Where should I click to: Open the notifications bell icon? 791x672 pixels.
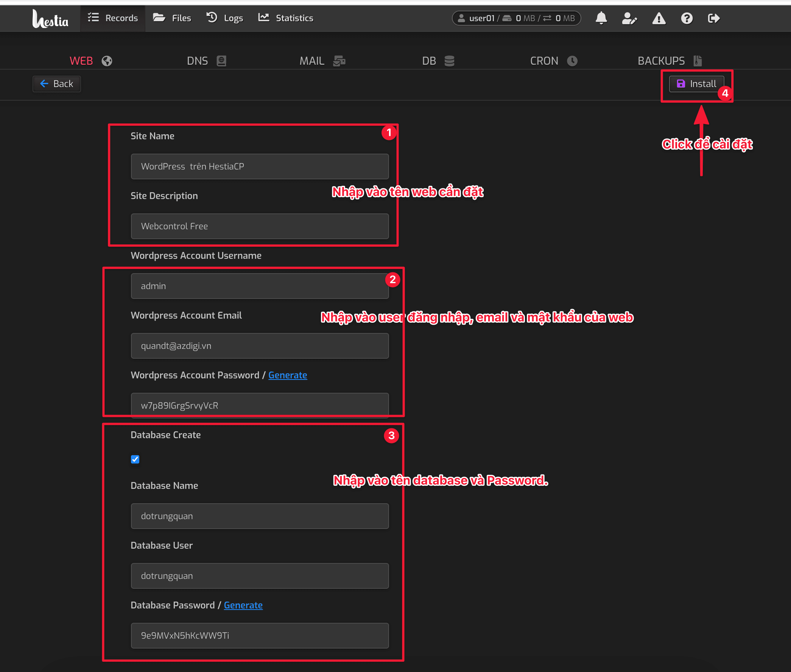tap(601, 18)
